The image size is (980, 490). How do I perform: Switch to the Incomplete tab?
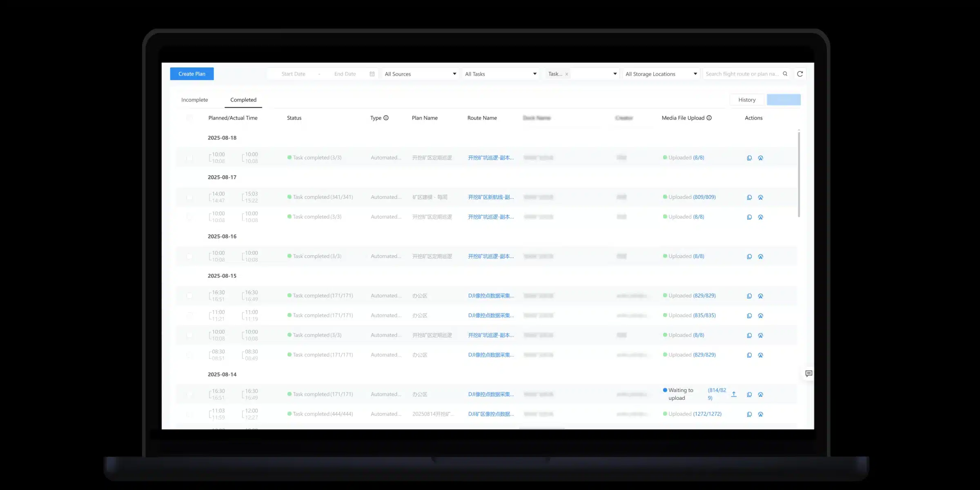click(x=194, y=100)
